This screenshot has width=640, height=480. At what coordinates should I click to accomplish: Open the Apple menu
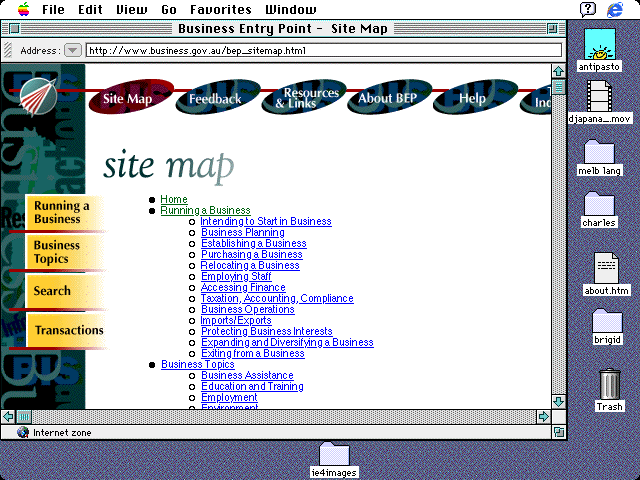(19, 9)
